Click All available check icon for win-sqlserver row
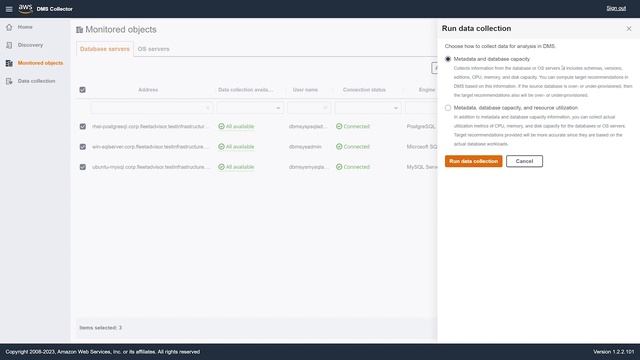The height and width of the screenshot is (360, 640). (x=221, y=147)
